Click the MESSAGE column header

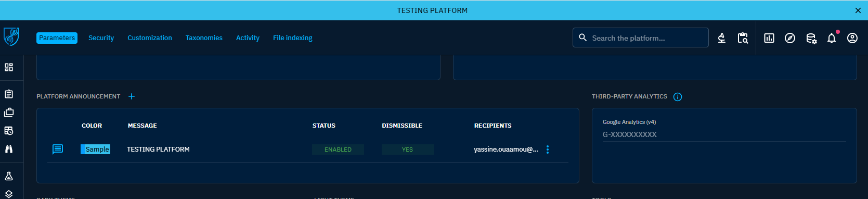pyautogui.click(x=142, y=126)
